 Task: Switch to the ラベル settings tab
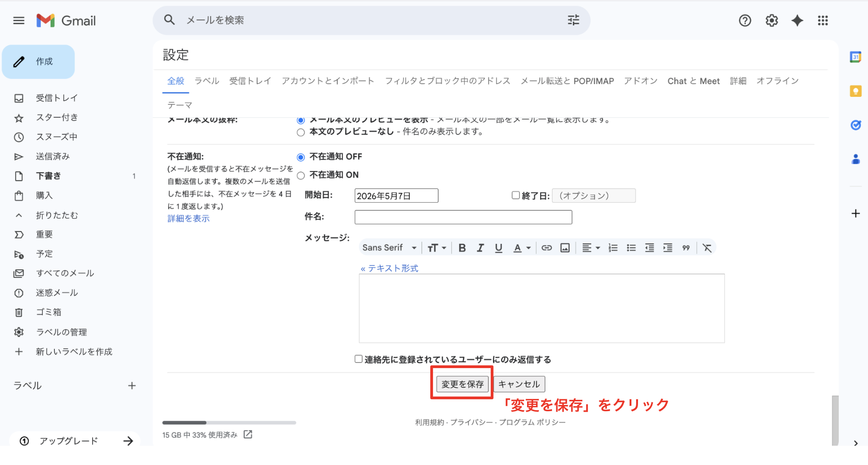[x=207, y=81]
